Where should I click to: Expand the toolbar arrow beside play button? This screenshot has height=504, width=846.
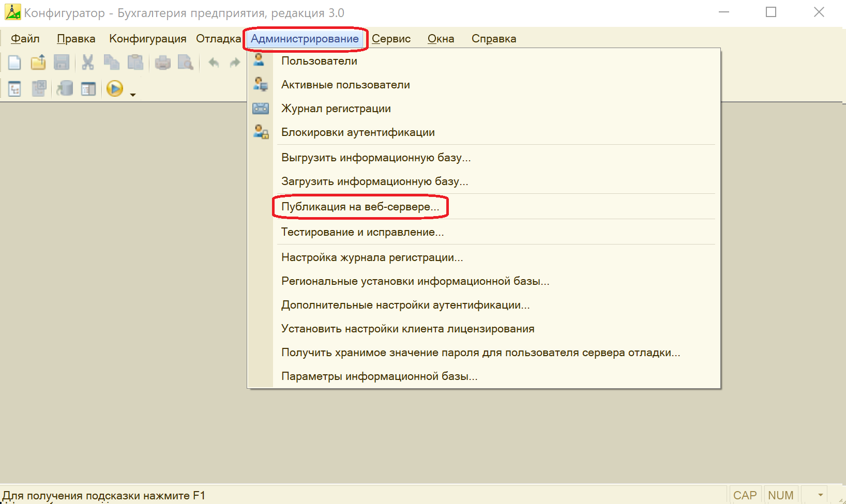click(133, 95)
